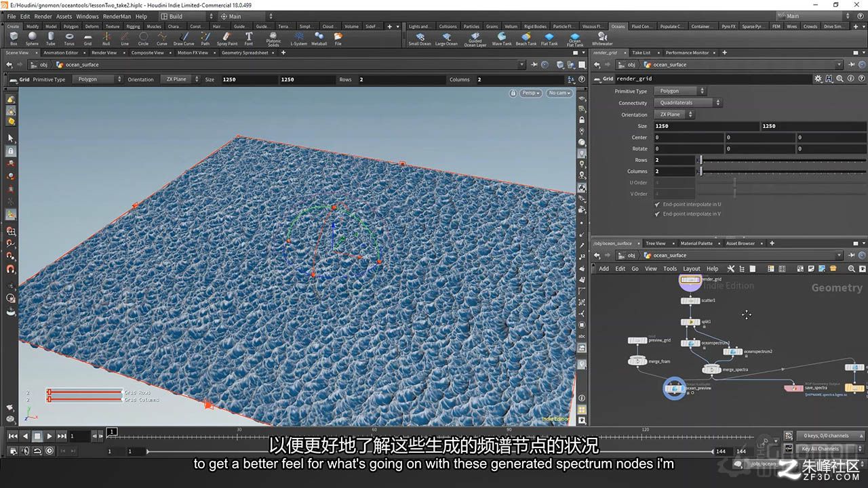Screen dimensions: 868x488
Task: Click the current frame number field
Action: pos(80,436)
